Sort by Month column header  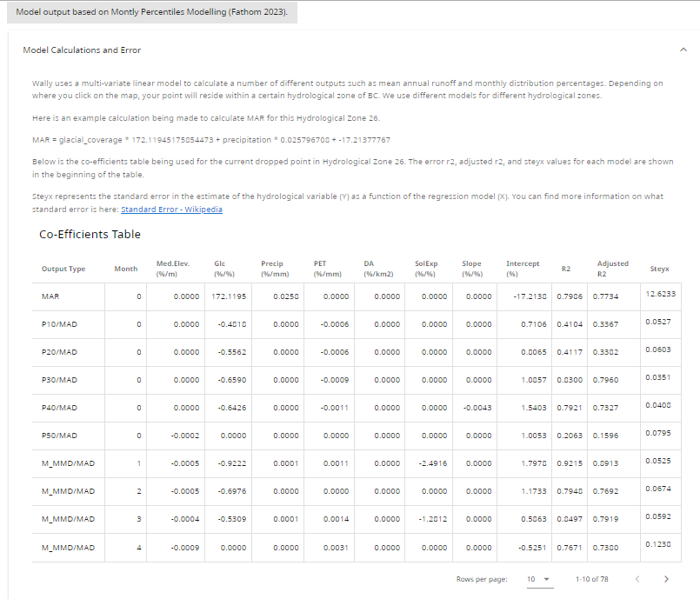126,269
